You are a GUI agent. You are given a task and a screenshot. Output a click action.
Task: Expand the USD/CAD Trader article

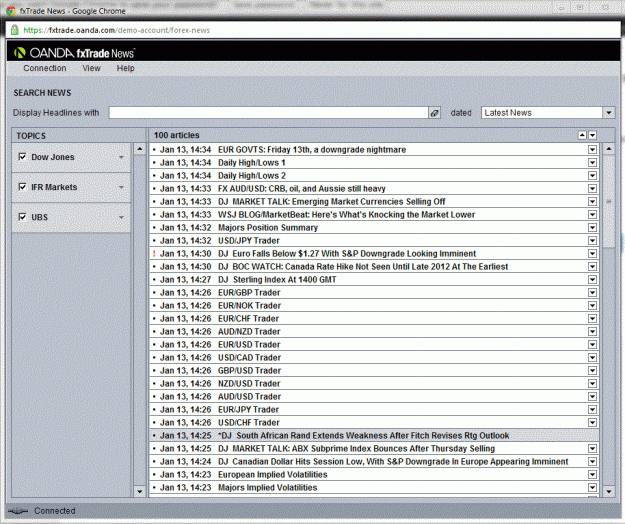click(x=592, y=357)
